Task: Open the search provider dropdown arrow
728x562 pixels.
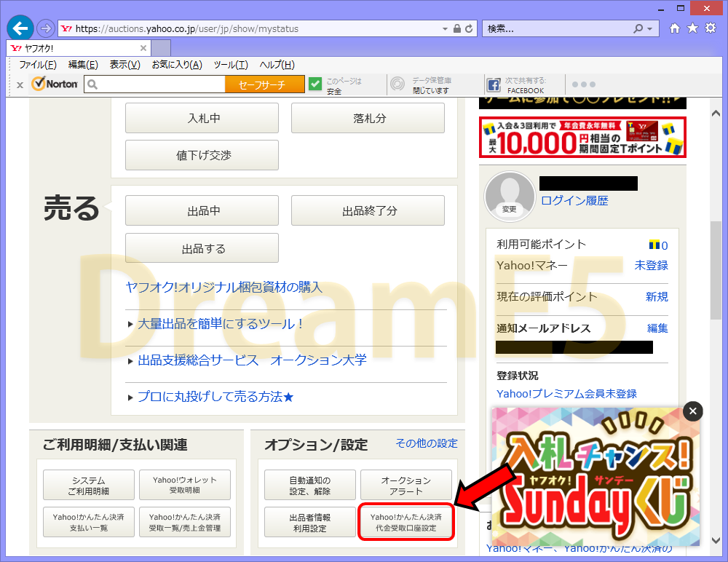Action: coord(649,29)
